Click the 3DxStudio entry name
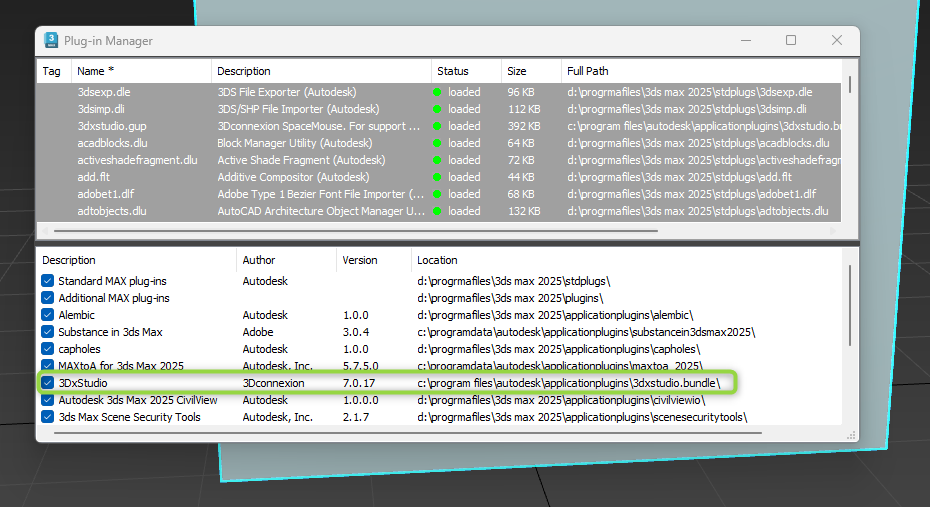 tap(83, 383)
